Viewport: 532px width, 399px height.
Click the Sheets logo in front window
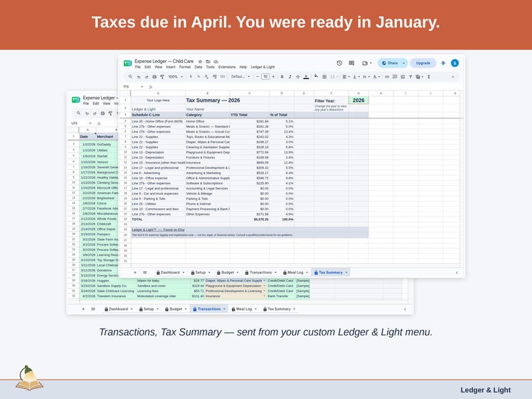pos(127,64)
